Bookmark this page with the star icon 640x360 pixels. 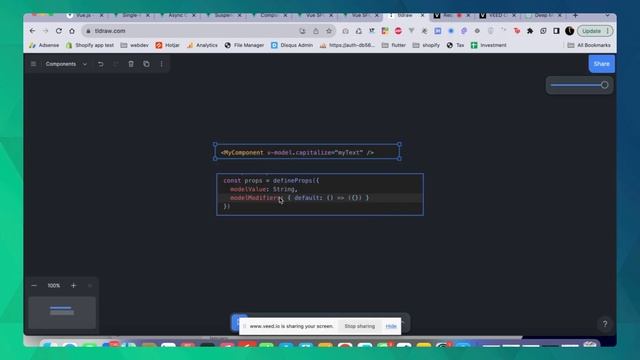[329, 31]
